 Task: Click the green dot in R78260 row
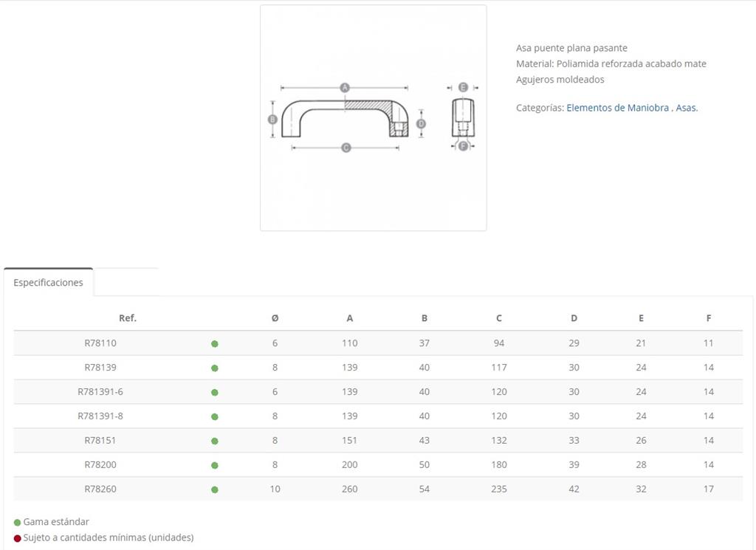coord(215,489)
